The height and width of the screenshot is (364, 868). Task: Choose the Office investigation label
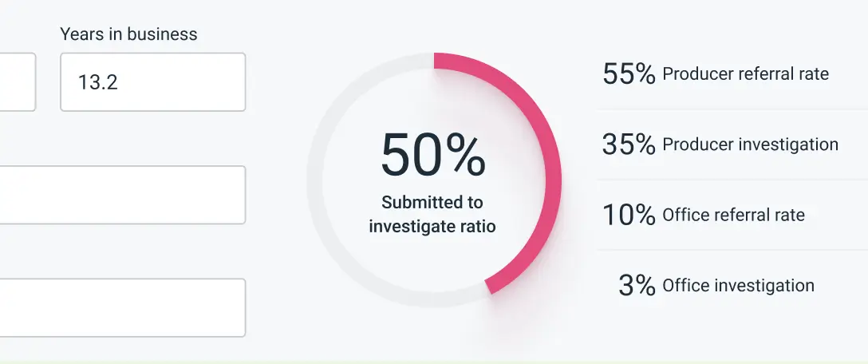pos(739,286)
